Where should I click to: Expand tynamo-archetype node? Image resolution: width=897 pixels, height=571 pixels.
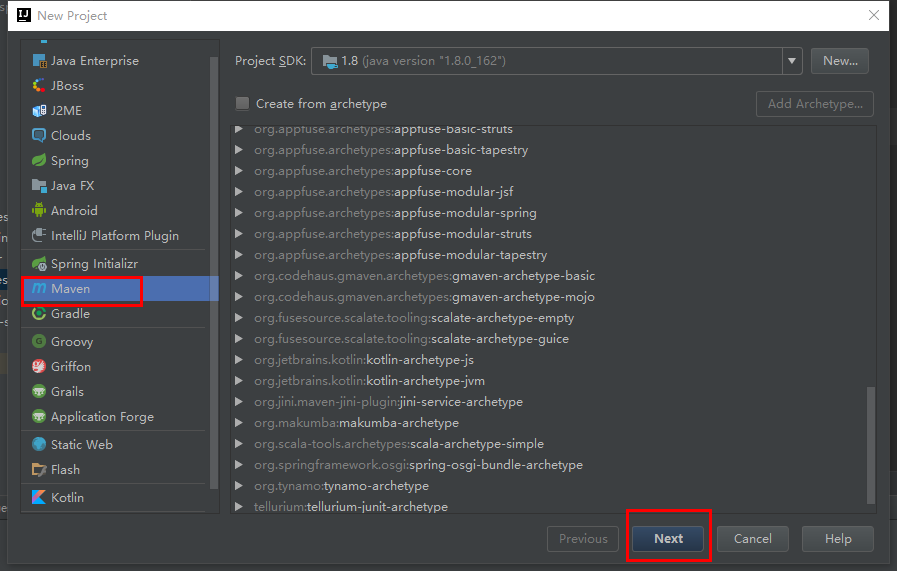239,486
